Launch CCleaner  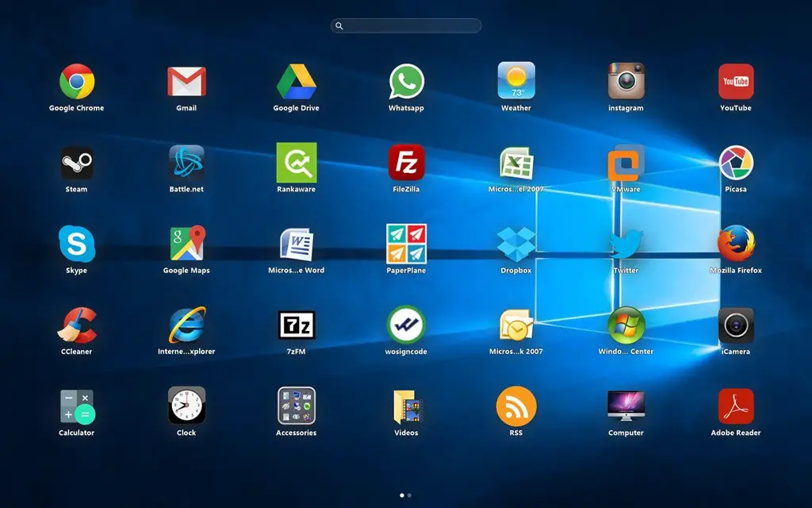tap(77, 325)
